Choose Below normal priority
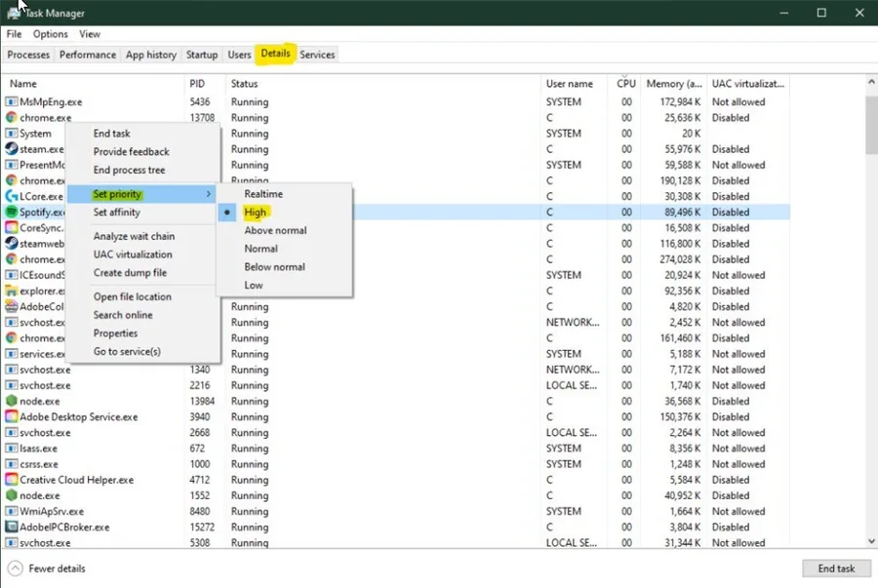 pyautogui.click(x=274, y=267)
